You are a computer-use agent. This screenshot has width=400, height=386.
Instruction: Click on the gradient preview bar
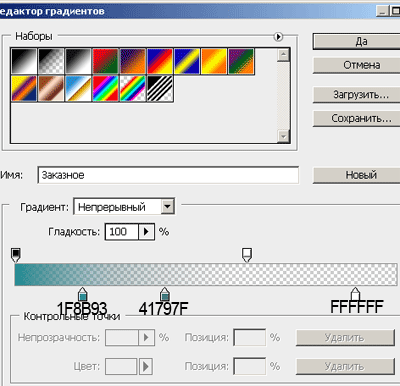(x=206, y=275)
